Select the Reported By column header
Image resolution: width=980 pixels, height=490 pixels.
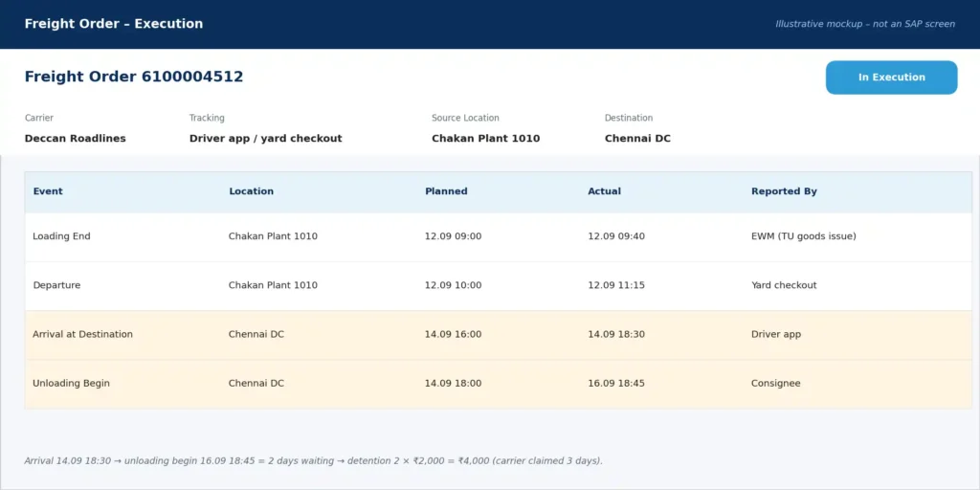pyautogui.click(x=784, y=191)
